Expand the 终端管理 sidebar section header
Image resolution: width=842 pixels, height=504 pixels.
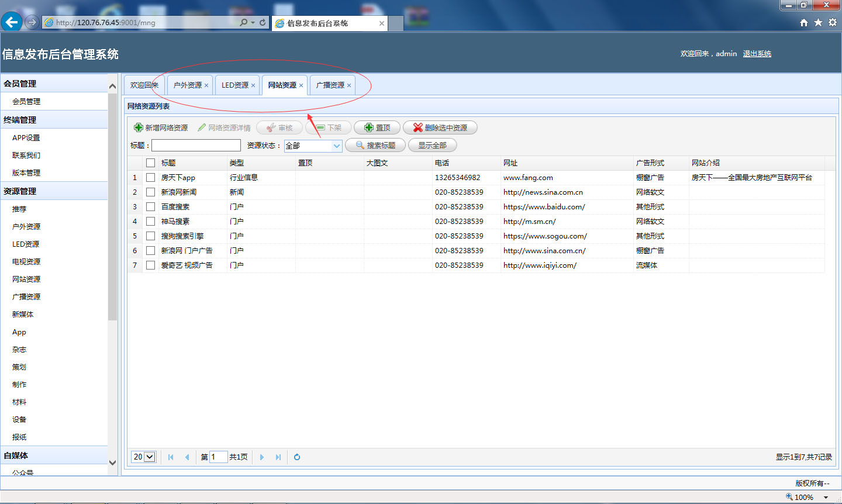pos(54,120)
